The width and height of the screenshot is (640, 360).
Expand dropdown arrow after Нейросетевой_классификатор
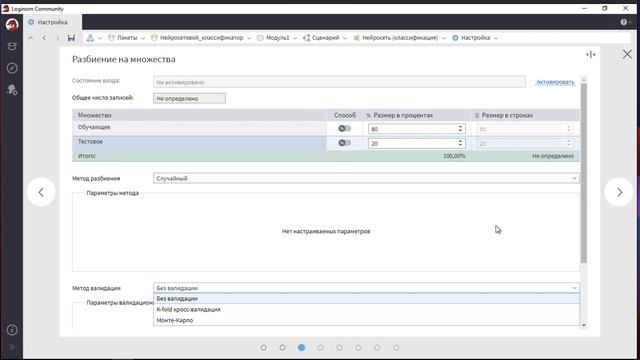[x=249, y=38]
